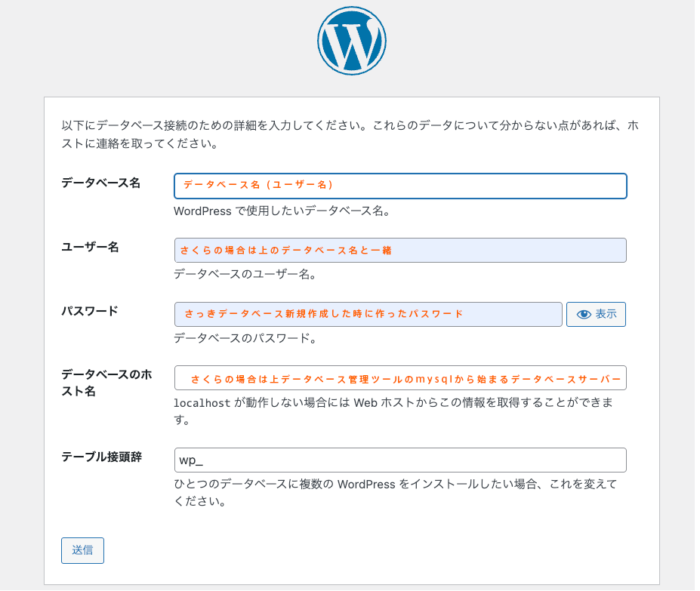700x591 pixels.
Task: Click the データベース名 field label
Action: [101, 183]
